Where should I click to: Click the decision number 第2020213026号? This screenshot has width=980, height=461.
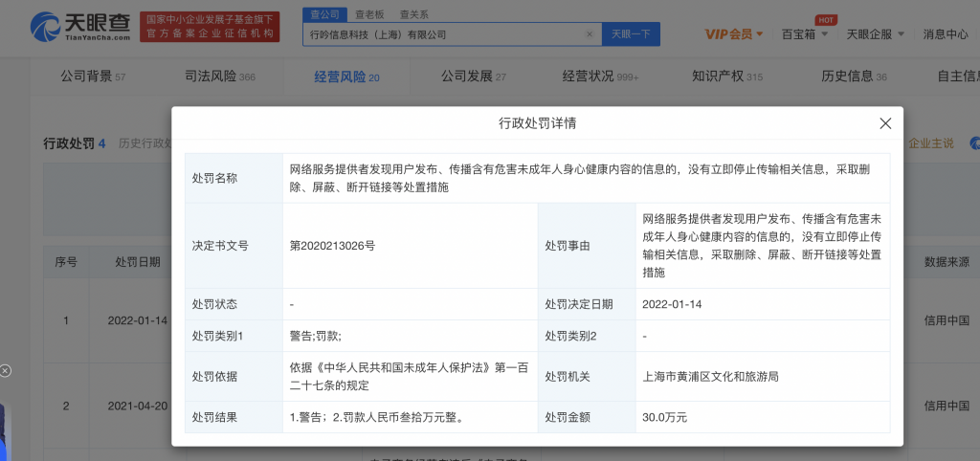[x=332, y=246]
